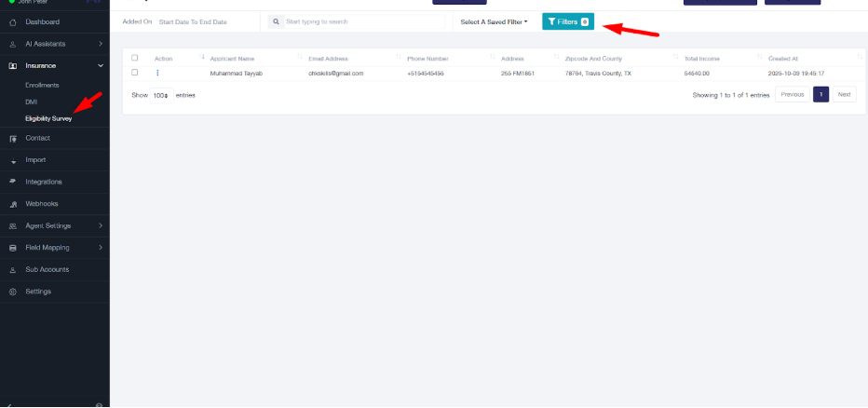Open the Select A Saved Filter dropdown
This screenshot has width=868, height=408.
(x=494, y=21)
